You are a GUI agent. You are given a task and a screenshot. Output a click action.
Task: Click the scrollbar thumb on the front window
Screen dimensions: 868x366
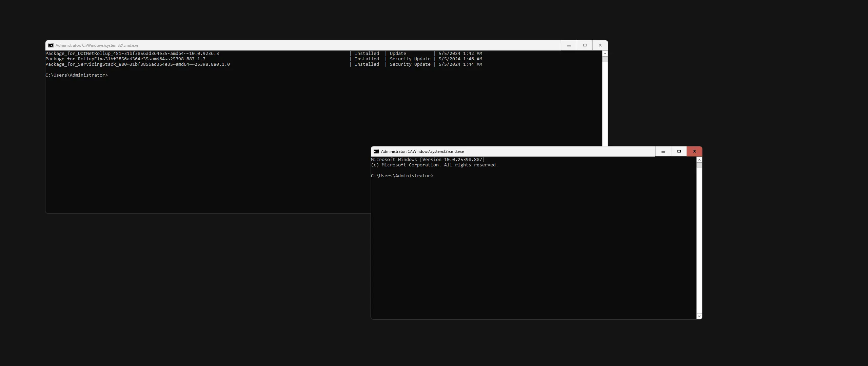[x=699, y=165]
